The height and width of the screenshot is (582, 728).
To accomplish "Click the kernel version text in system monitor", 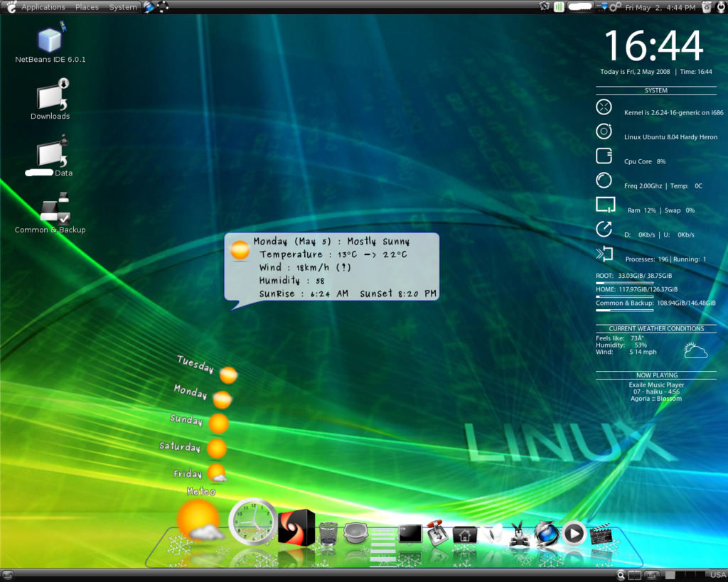I will [x=674, y=112].
